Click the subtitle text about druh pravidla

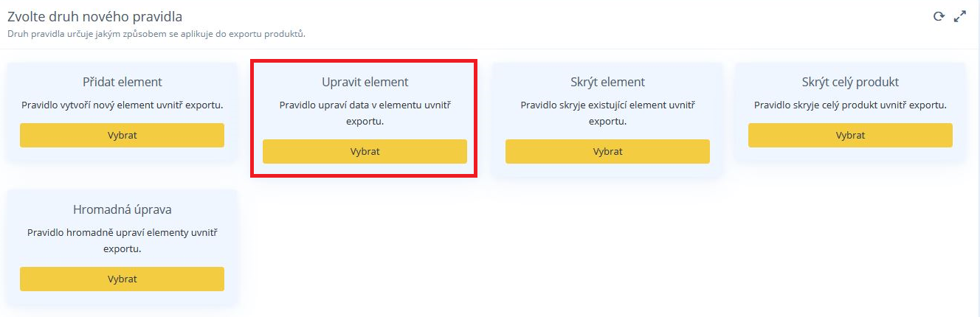point(156,34)
